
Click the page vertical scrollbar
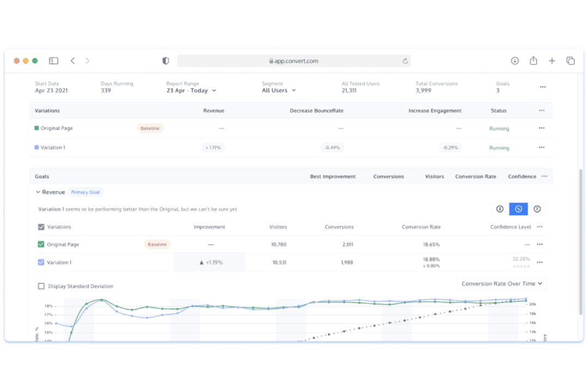581,242
